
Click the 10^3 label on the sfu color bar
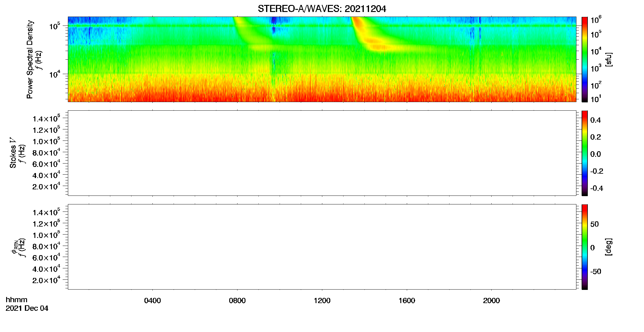596,68
